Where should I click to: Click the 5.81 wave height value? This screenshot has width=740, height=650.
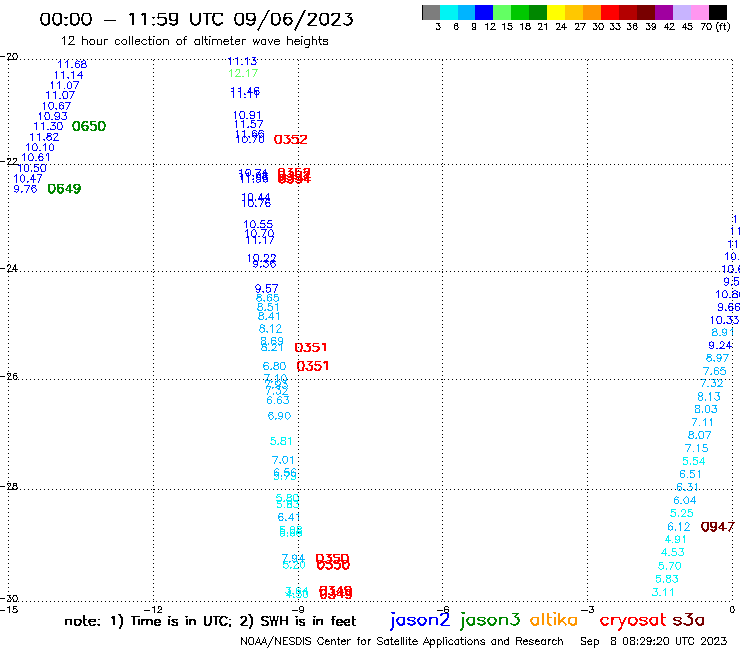pyautogui.click(x=281, y=441)
